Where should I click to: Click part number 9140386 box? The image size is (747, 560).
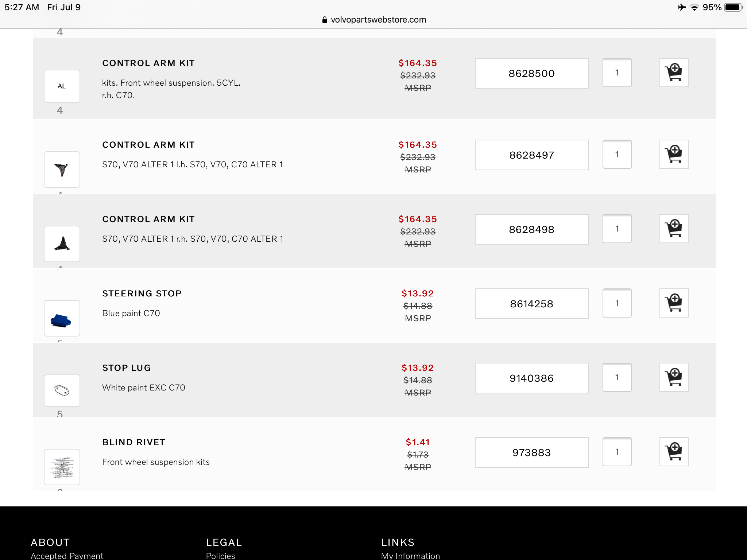(531, 378)
